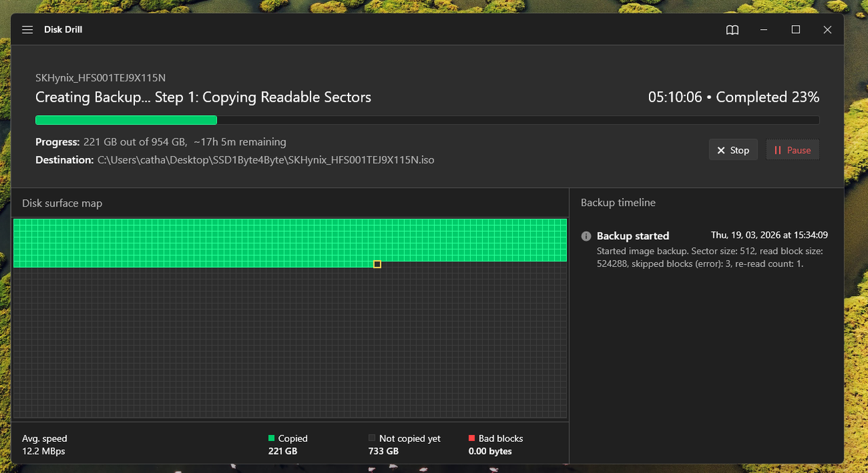
Task: Click the 12.2 MBps average speed value
Action: (x=43, y=451)
